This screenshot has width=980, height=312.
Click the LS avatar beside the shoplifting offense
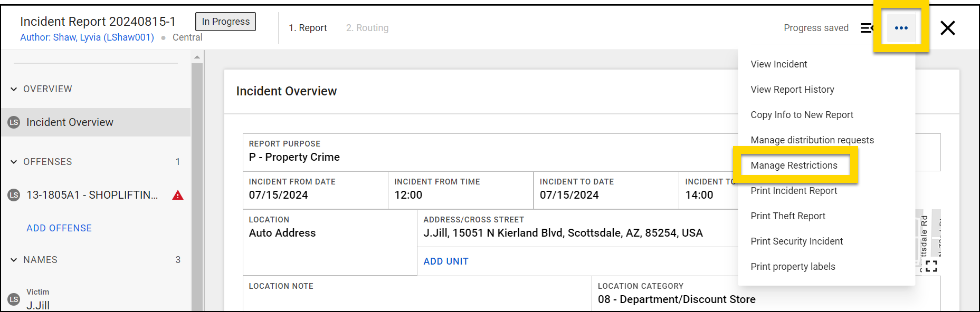click(x=14, y=195)
